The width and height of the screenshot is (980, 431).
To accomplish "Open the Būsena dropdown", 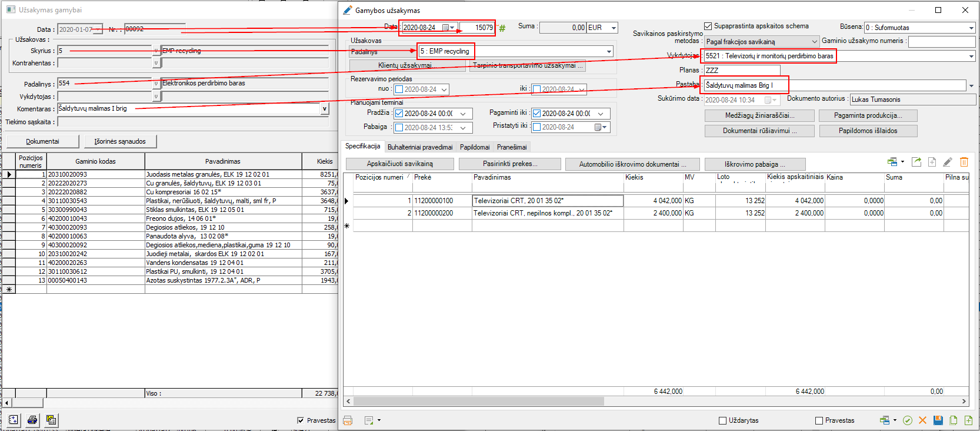I will (x=971, y=28).
